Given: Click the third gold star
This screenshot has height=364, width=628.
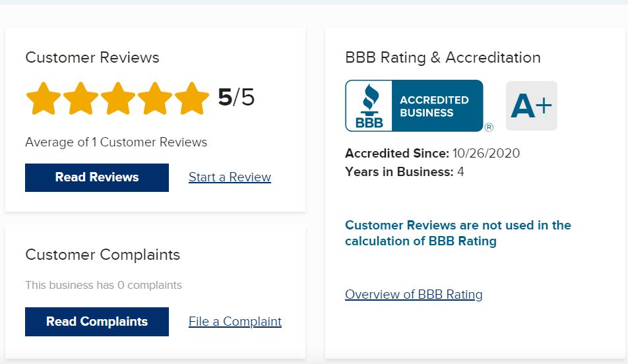Looking at the screenshot, I should tap(117, 98).
